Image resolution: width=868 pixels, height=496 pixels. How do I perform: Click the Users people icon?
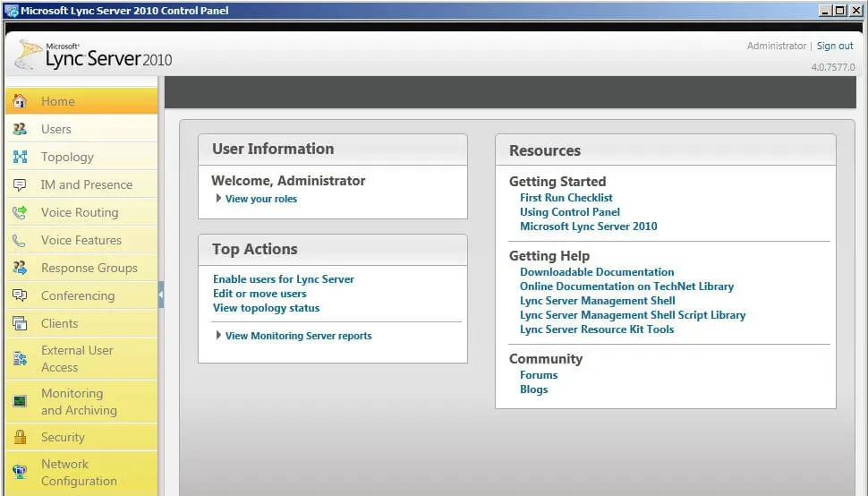pyautogui.click(x=20, y=129)
